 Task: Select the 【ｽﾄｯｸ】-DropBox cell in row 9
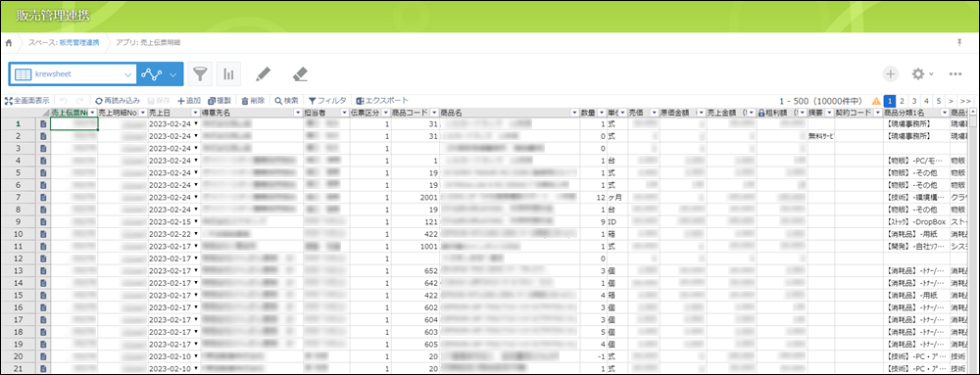click(x=916, y=221)
